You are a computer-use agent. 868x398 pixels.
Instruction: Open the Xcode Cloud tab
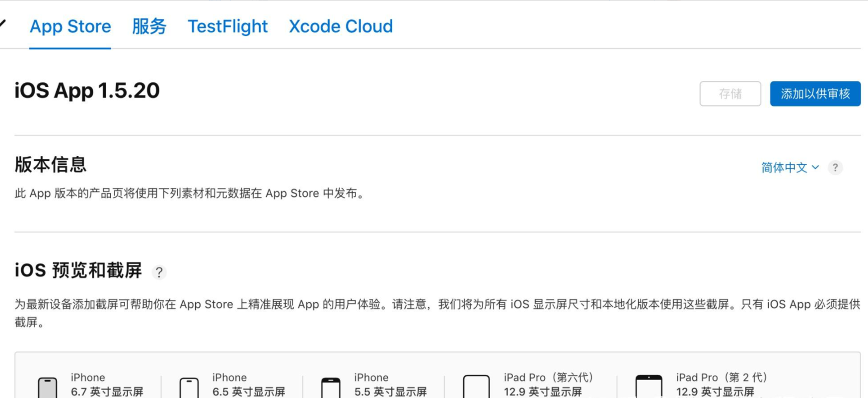[x=340, y=27]
